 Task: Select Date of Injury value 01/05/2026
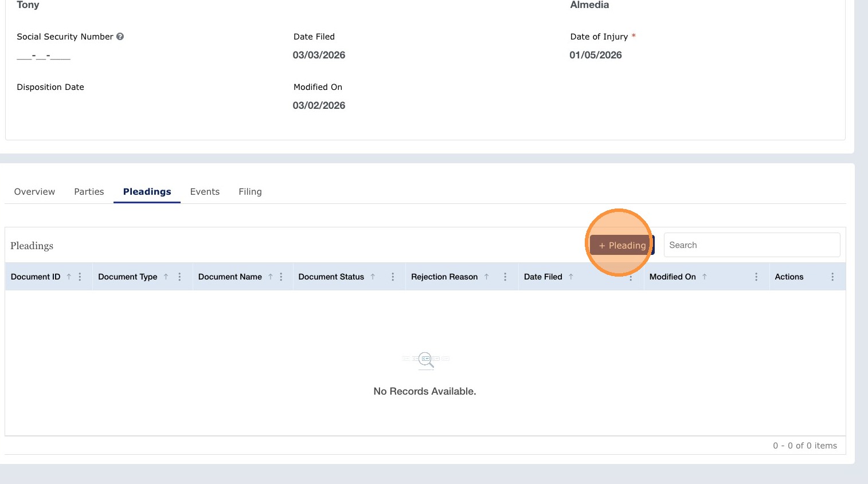click(x=596, y=55)
